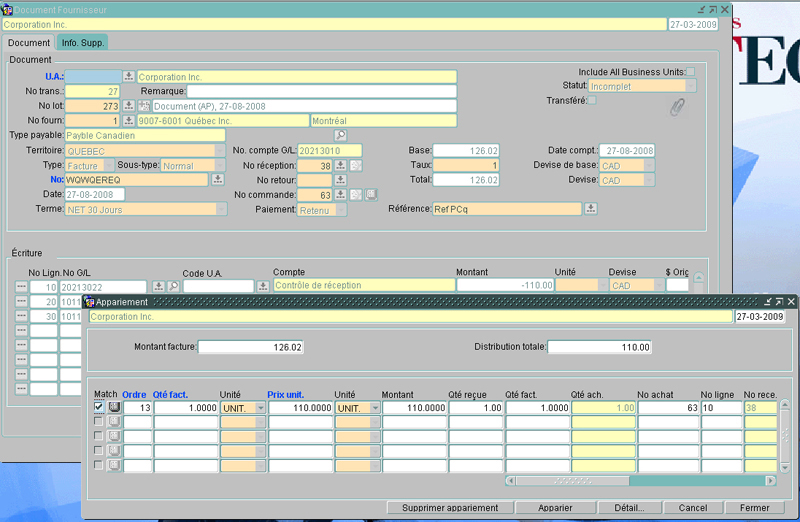Click the magnifier search icon beside Type payable
Screen dimensions: 800x522
coord(340,135)
